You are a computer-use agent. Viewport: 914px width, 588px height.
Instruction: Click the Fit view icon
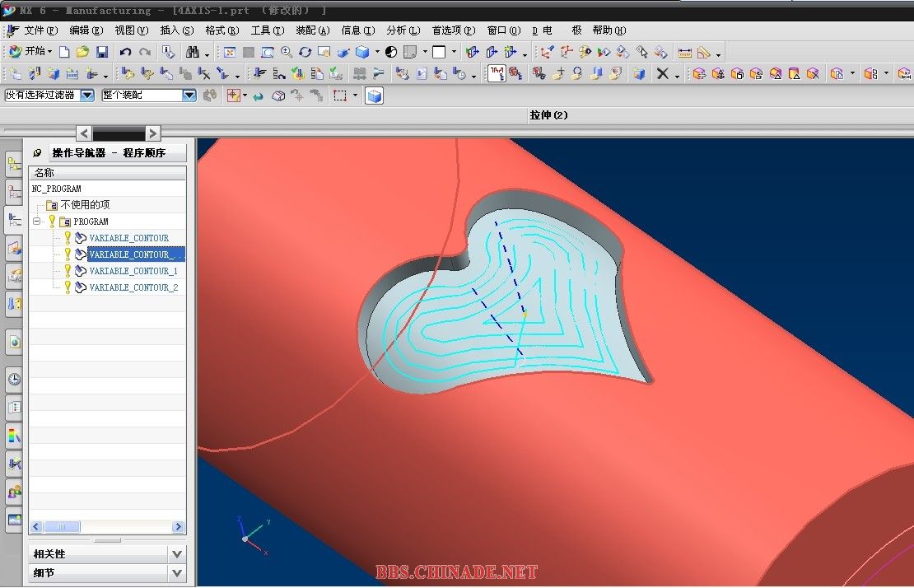229,52
